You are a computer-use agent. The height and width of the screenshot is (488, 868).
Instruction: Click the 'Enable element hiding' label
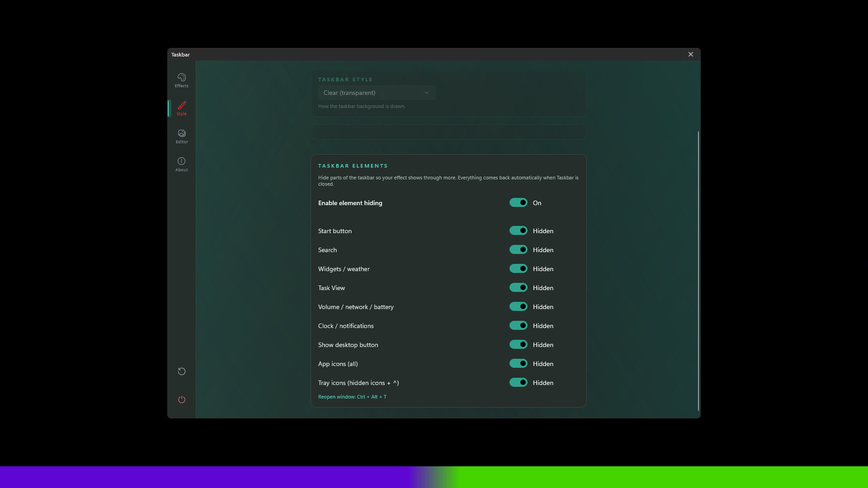(350, 203)
